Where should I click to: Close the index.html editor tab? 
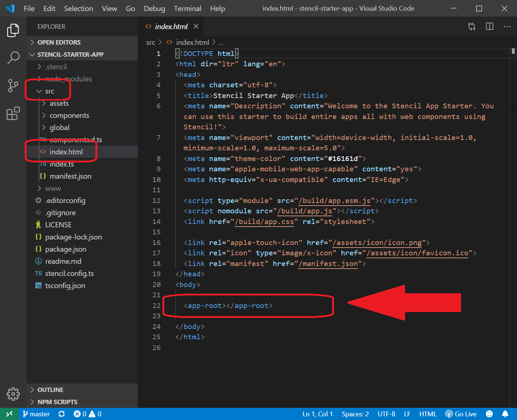click(x=196, y=27)
